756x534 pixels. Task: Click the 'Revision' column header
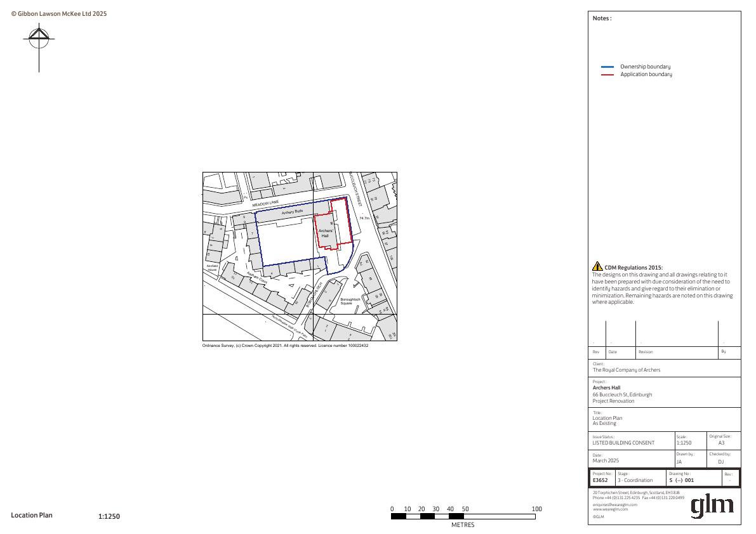click(646, 352)
